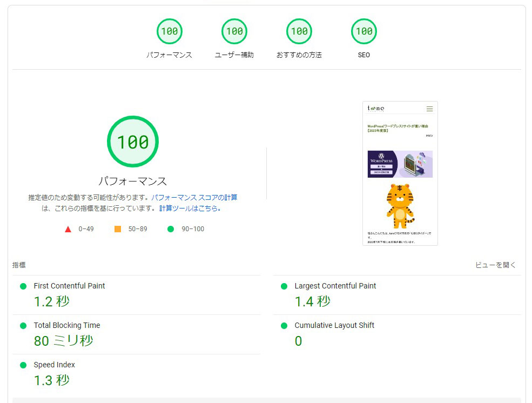Click the Cumulative Layout Shift label
The width and height of the screenshot is (532, 403).
[334, 325]
